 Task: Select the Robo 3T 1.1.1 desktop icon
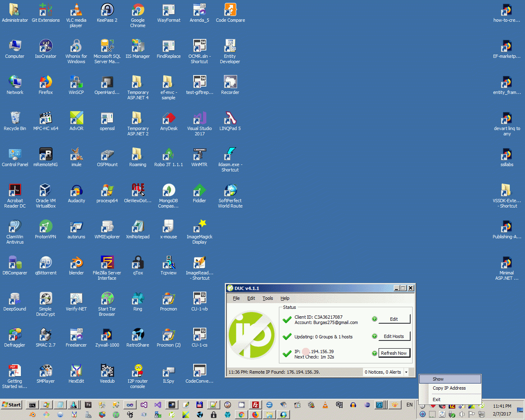click(169, 157)
